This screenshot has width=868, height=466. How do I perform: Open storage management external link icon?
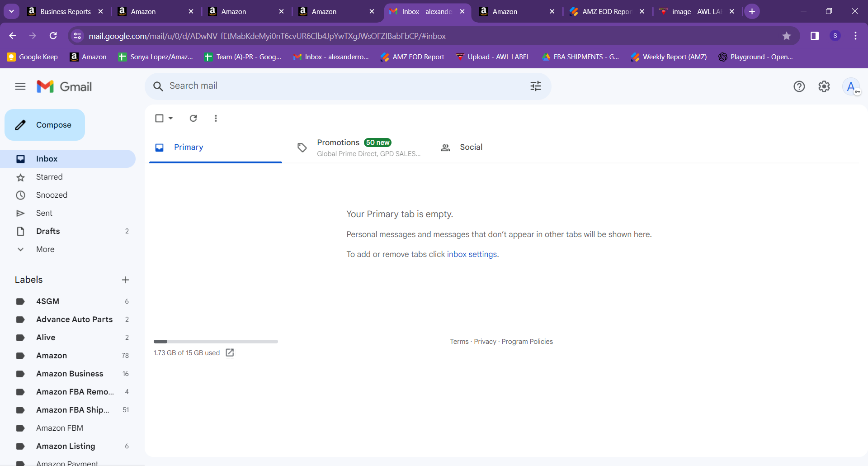coord(230,352)
